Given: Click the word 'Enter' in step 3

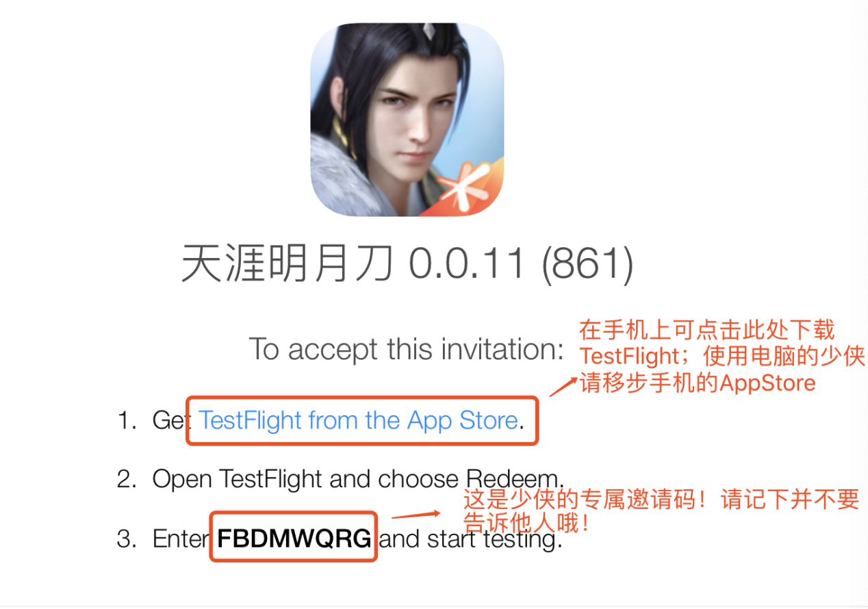Looking at the screenshot, I should pyautogui.click(x=181, y=539).
